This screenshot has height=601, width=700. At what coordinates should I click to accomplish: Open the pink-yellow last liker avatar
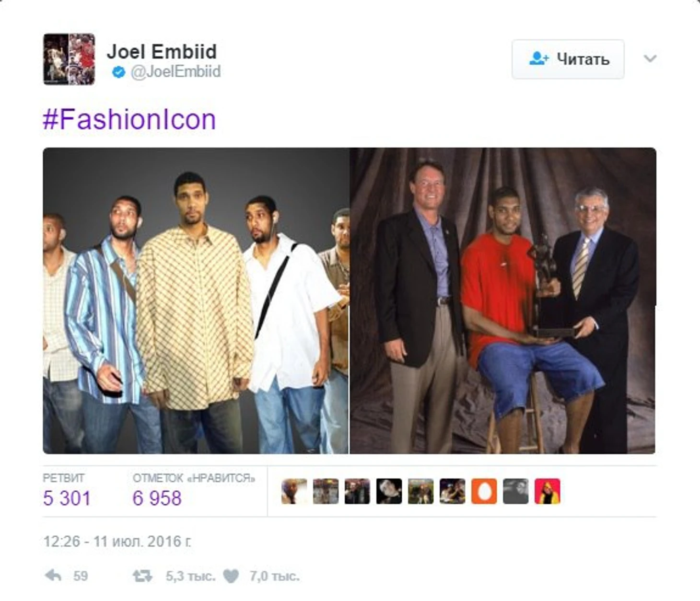(x=547, y=491)
